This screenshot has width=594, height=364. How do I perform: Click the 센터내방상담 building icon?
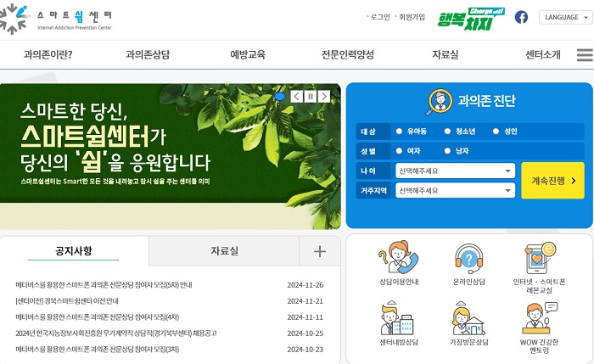point(399,318)
